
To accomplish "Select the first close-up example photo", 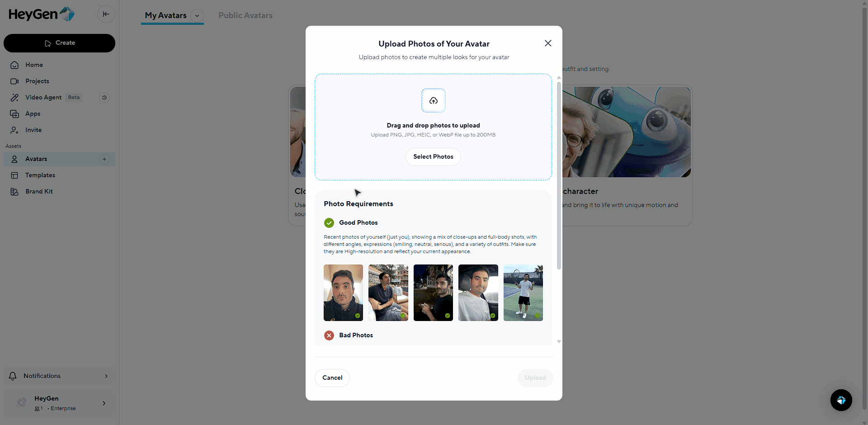I will click(x=343, y=293).
